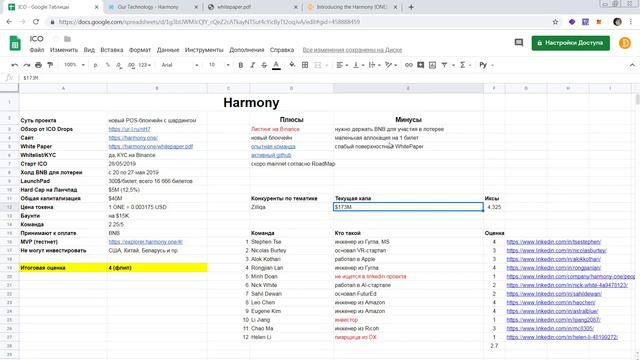The image size is (640, 360).
Task: Open the Изменить menu
Action: [64, 50]
